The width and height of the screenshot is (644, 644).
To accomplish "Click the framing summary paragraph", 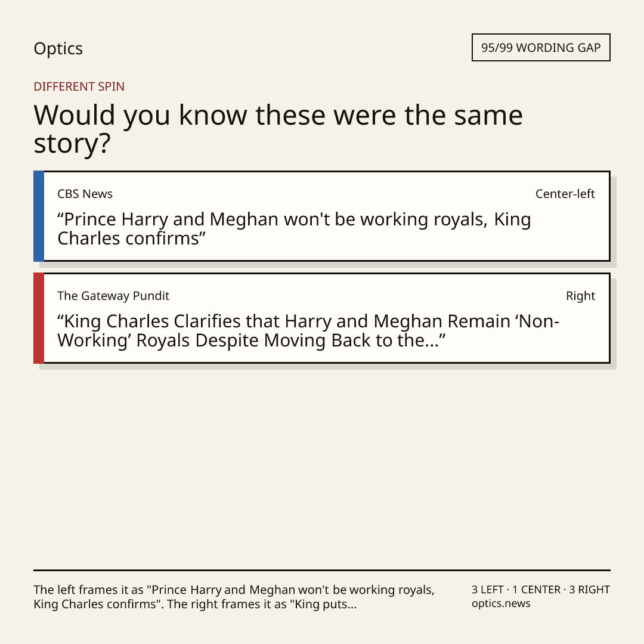I will pyautogui.click(x=234, y=597).
